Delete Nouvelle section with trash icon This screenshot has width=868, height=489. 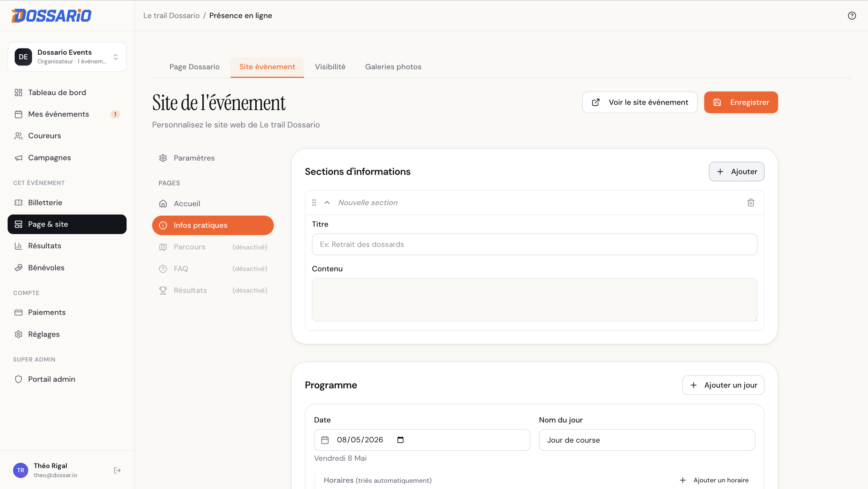click(751, 202)
